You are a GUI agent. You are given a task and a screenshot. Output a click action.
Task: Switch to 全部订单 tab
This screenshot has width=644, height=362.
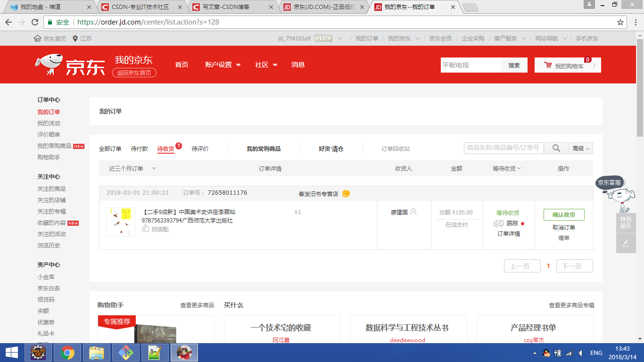pyautogui.click(x=110, y=148)
